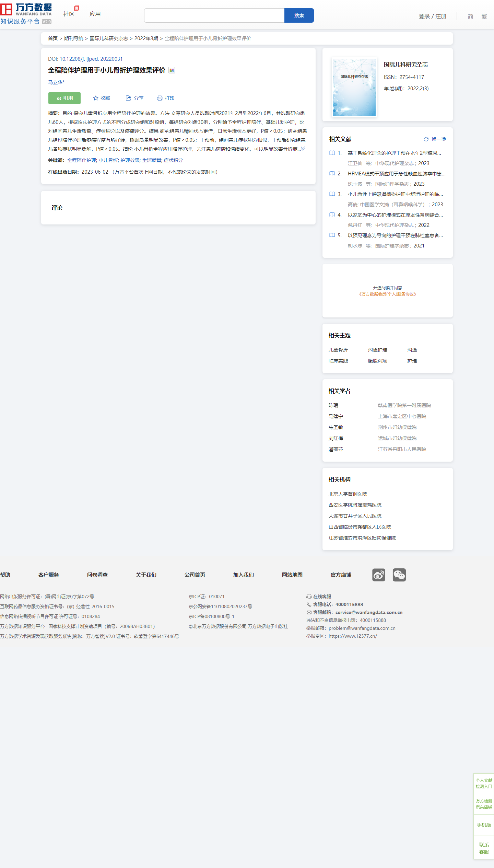Open the journal cover thumbnail
The image size is (494, 868).
coord(354,87)
